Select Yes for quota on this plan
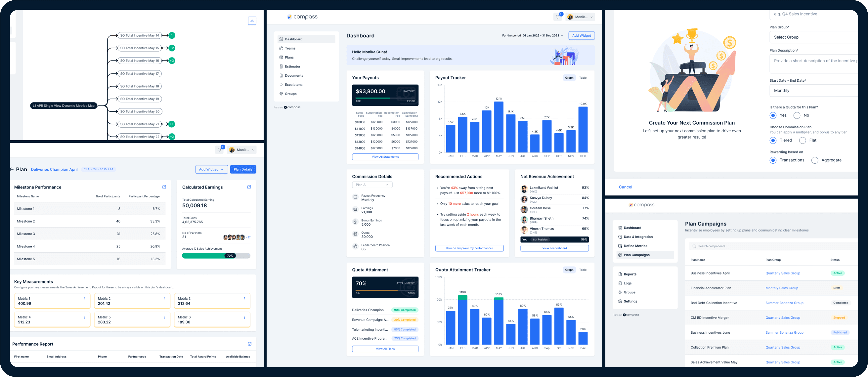Viewport: 868px width, 377px height. point(773,115)
